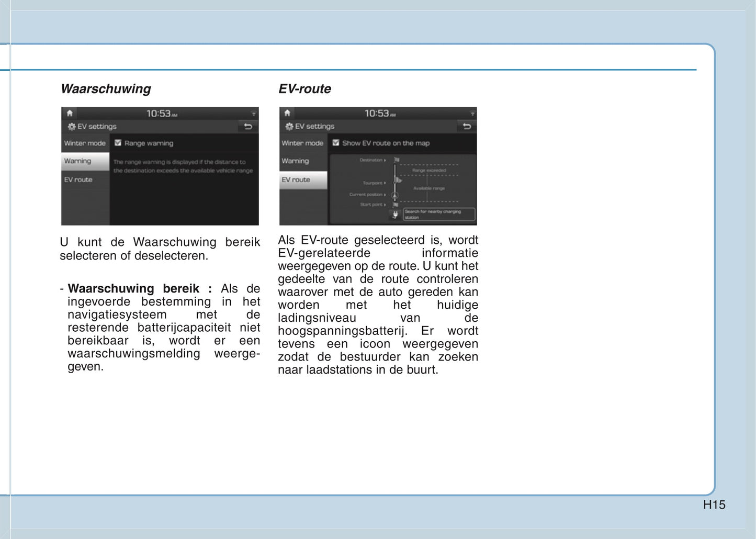
Task: Click the Current position arrow icon
Action: [395, 195]
